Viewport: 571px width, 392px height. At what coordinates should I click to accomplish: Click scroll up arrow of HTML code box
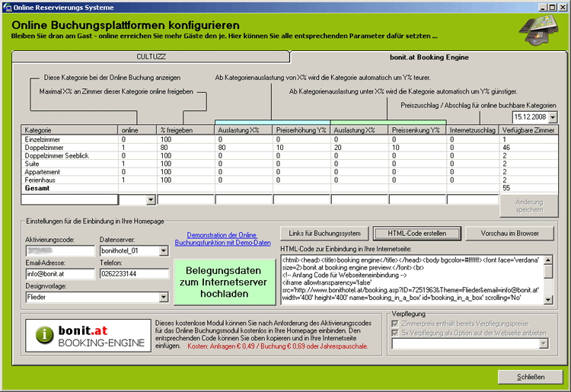[547, 260]
